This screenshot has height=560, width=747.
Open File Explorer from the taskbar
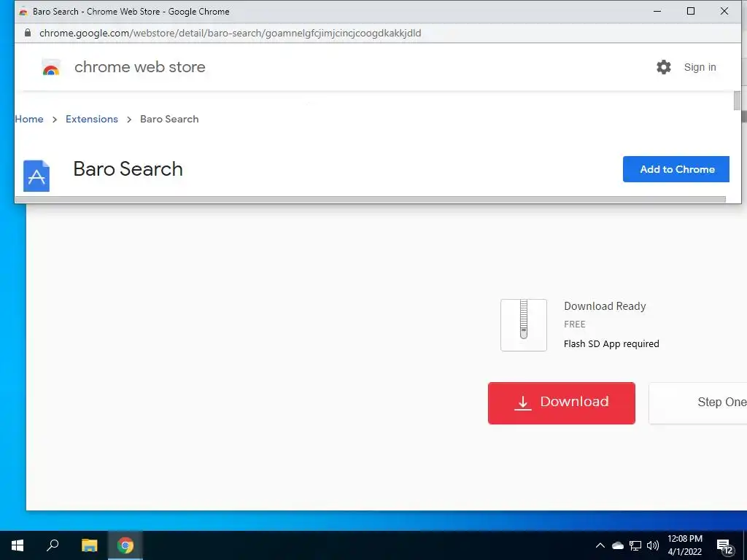[x=89, y=545]
